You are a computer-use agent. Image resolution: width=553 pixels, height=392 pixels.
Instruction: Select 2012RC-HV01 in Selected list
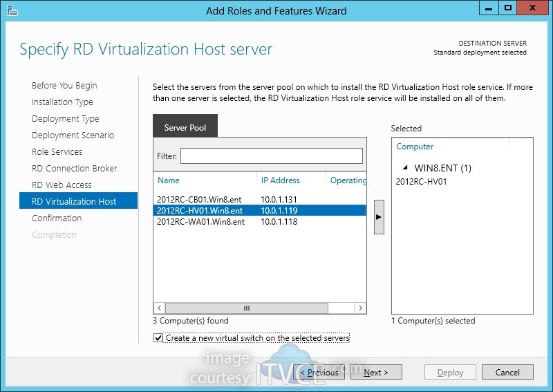[421, 182]
